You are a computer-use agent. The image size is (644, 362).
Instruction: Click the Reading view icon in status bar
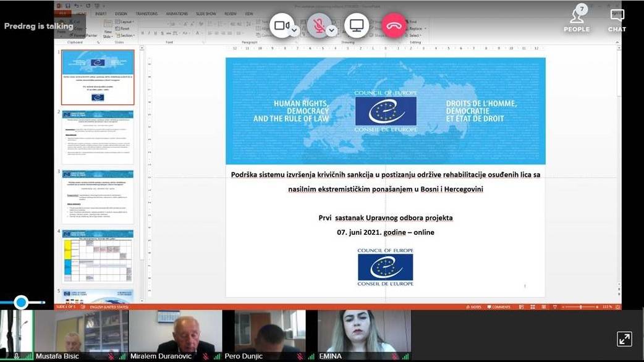point(544,307)
